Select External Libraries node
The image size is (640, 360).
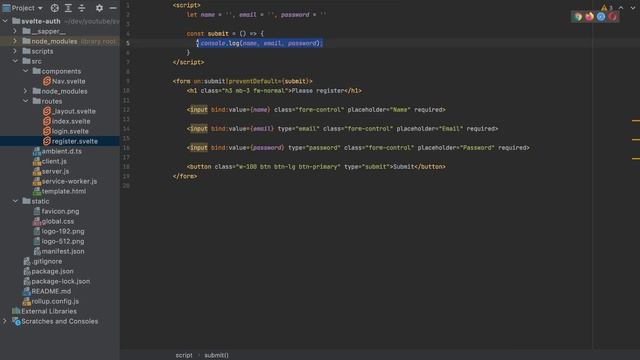point(49,311)
